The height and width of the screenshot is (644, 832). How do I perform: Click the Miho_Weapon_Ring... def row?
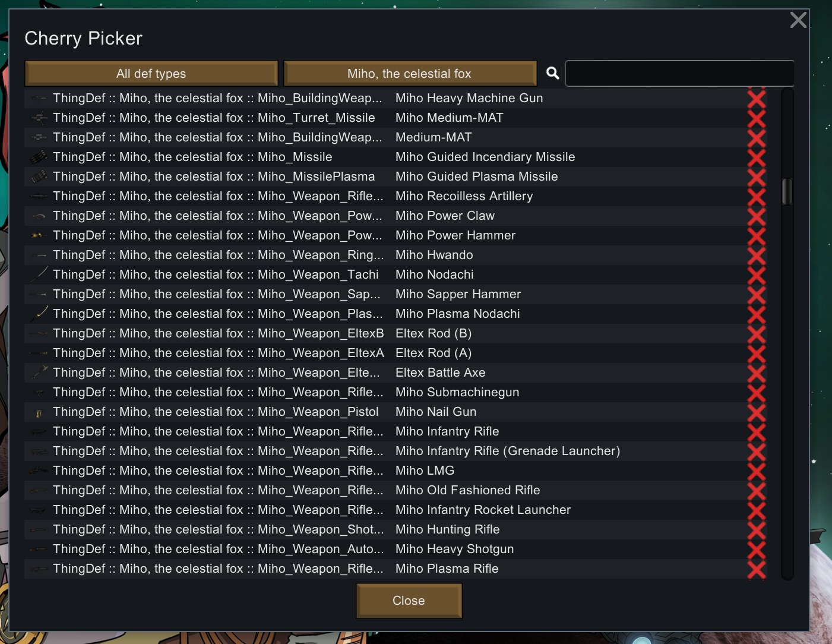pyautogui.click(x=396, y=255)
